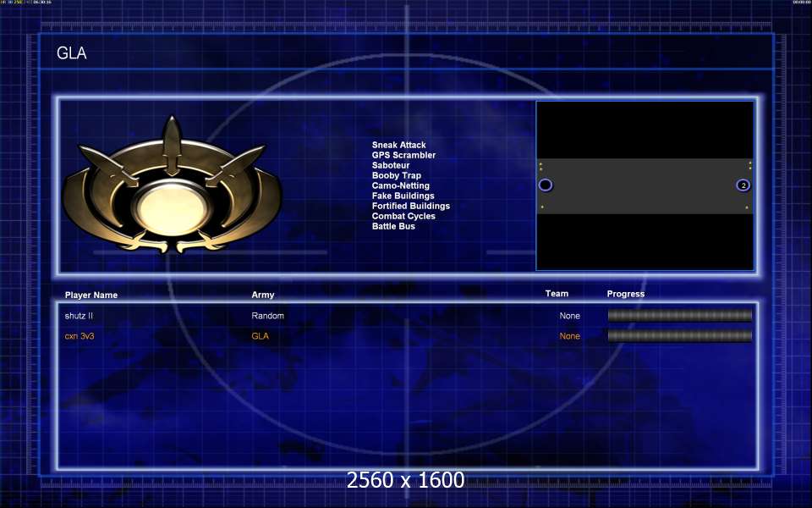The image size is (812, 508).
Task: Click the Player Name column header
Action: point(91,295)
